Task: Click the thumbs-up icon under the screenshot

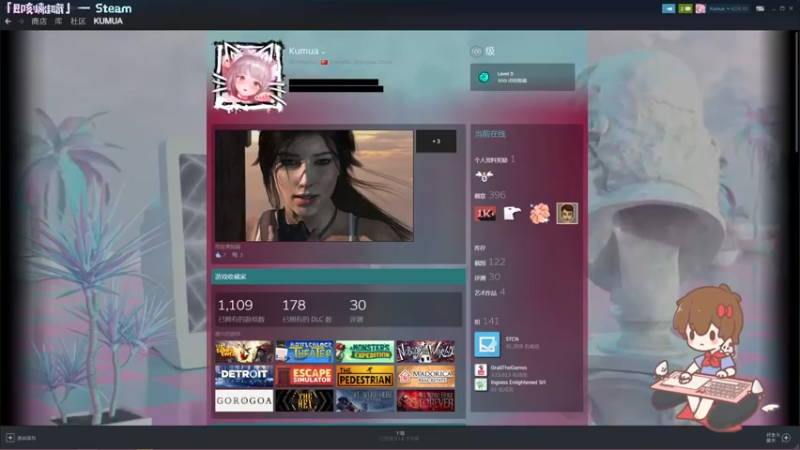Action: 219,255
